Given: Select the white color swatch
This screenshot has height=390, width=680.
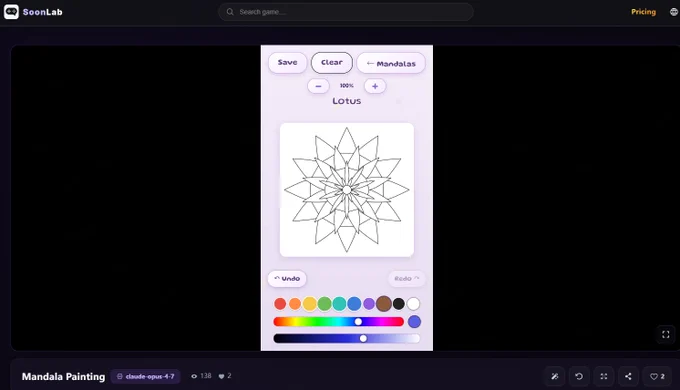Looking at the screenshot, I should point(413,304).
